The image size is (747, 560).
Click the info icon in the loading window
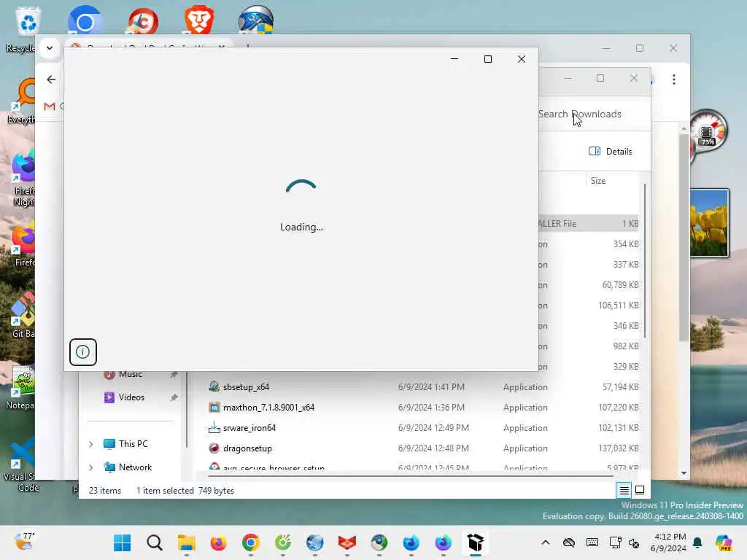[83, 352]
